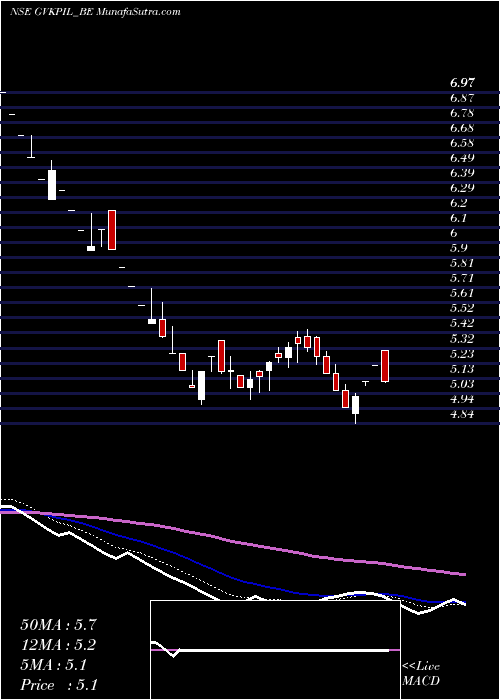
Task: Select the 6.2 price axis label
Action: pyautogui.click(x=459, y=204)
